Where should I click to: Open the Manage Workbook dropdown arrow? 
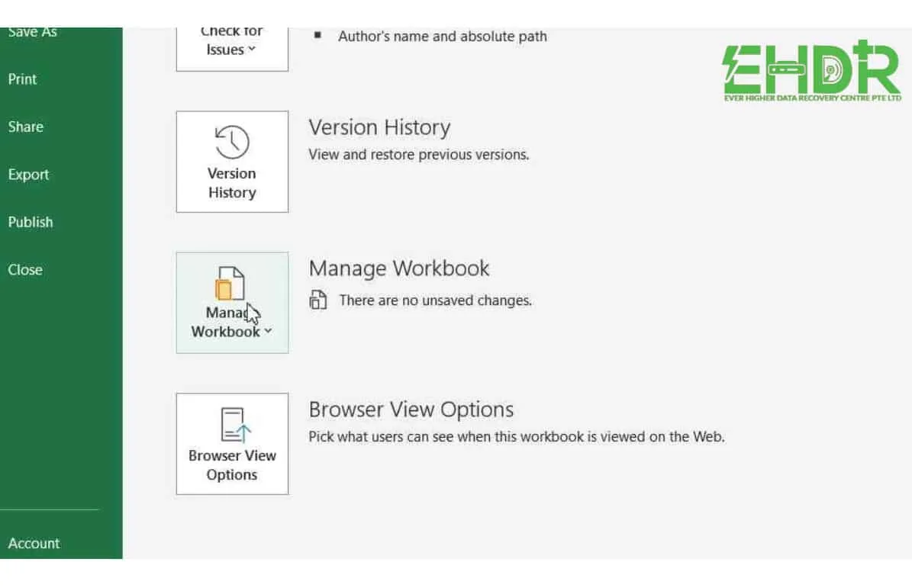pos(267,332)
